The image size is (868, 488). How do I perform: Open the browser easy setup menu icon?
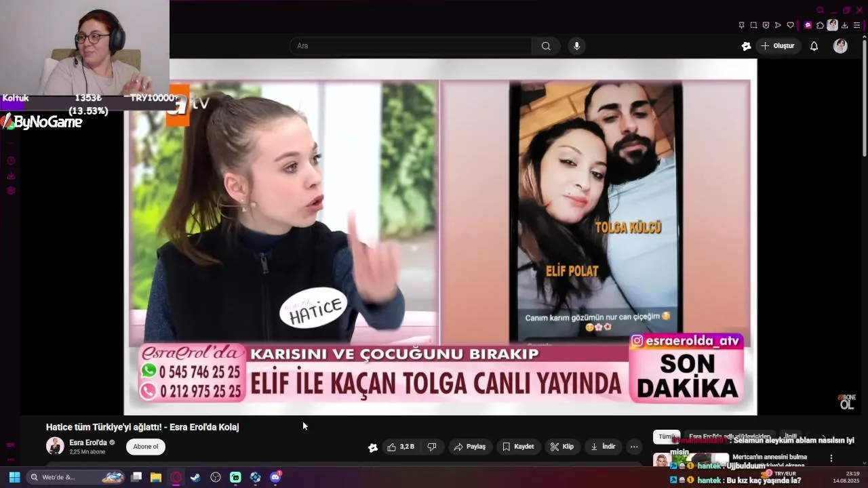coord(857,25)
